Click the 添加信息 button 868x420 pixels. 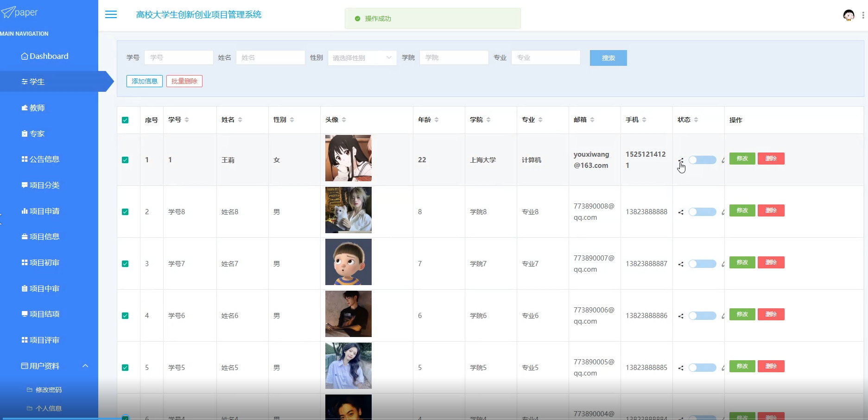coord(144,81)
